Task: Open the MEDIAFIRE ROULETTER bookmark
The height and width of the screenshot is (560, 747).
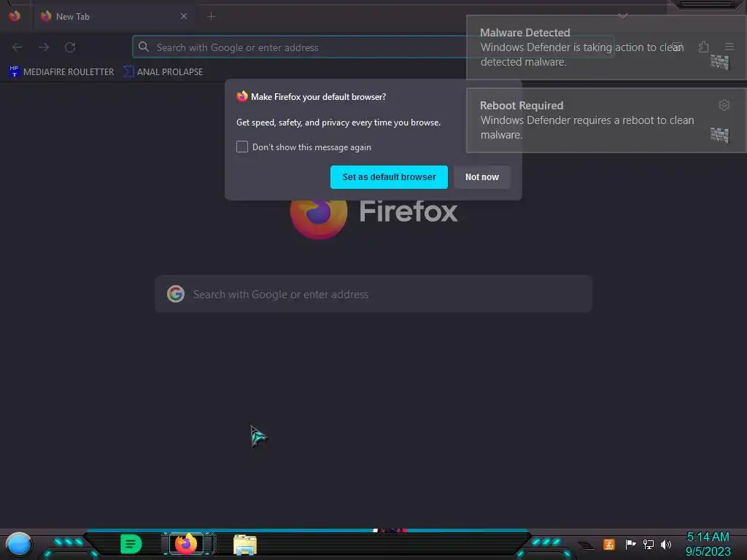Action: coord(61,72)
